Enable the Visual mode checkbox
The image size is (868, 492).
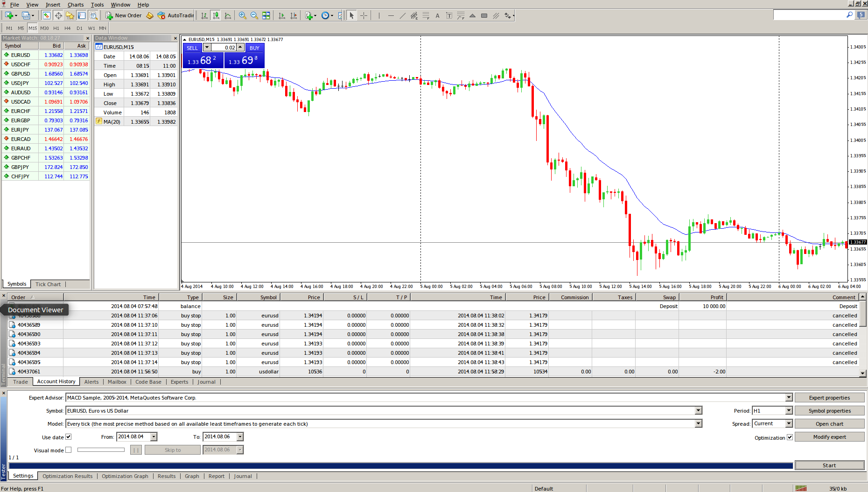coord(69,450)
